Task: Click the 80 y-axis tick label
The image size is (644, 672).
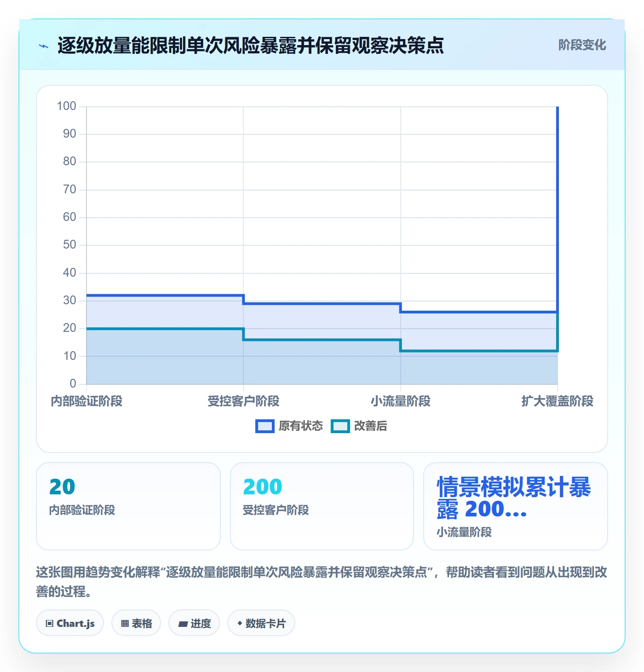Action: 69,162
